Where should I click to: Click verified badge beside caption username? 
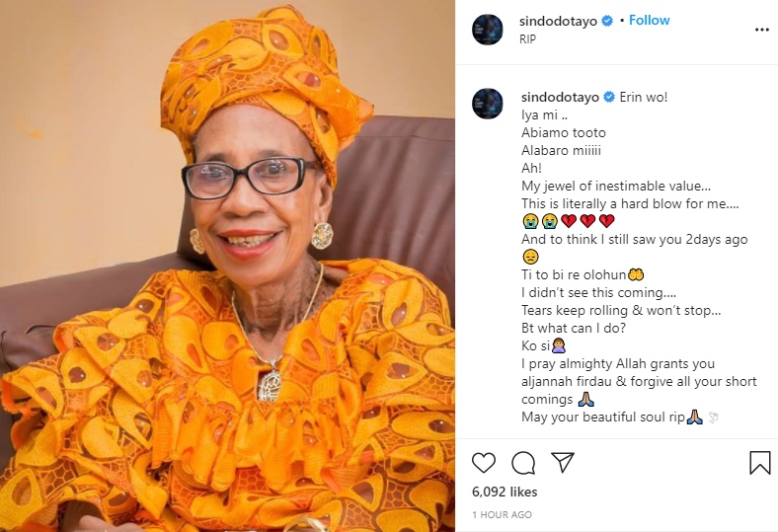point(609,96)
